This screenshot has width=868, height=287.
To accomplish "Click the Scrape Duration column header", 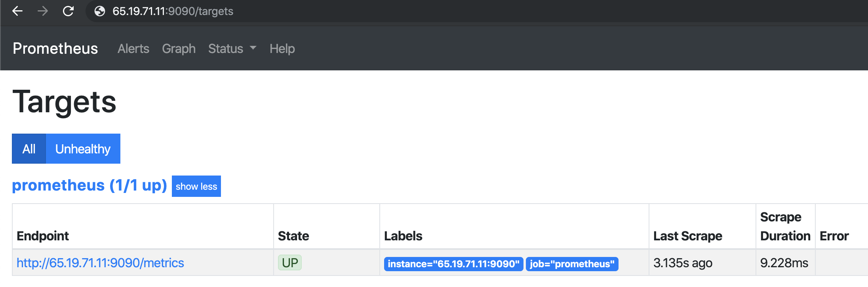I will [x=785, y=227].
